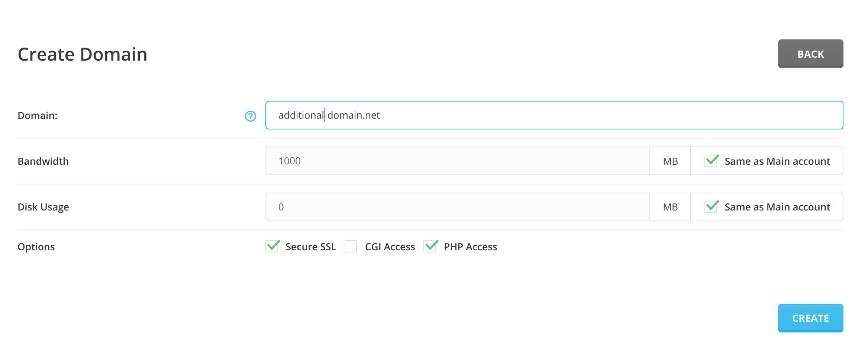This screenshot has width=868, height=357.
Task: Click the Disk Usage value field
Action: [x=457, y=207]
